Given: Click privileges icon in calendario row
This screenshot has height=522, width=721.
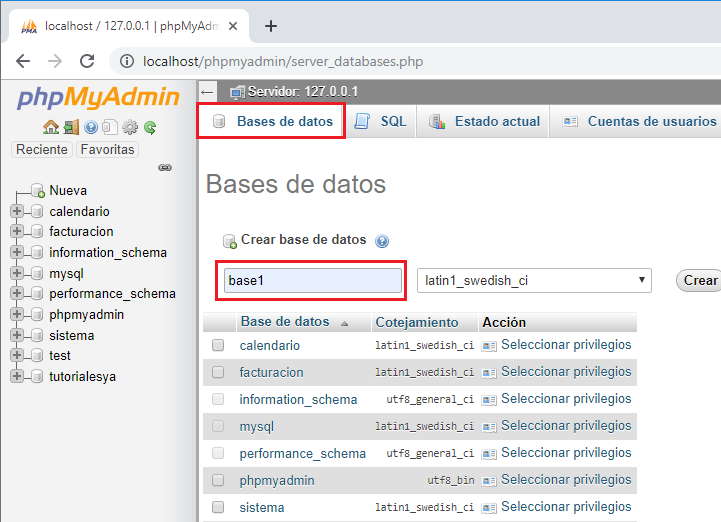Looking at the screenshot, I should click(489, 346).
